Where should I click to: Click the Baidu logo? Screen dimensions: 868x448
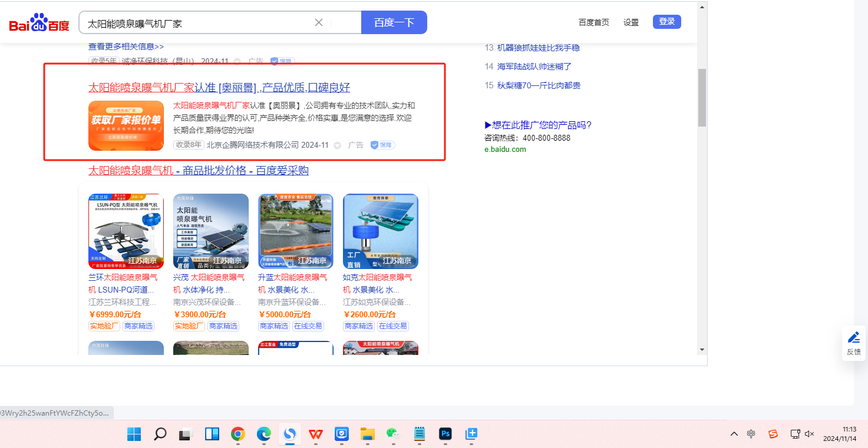coord(39,23)
